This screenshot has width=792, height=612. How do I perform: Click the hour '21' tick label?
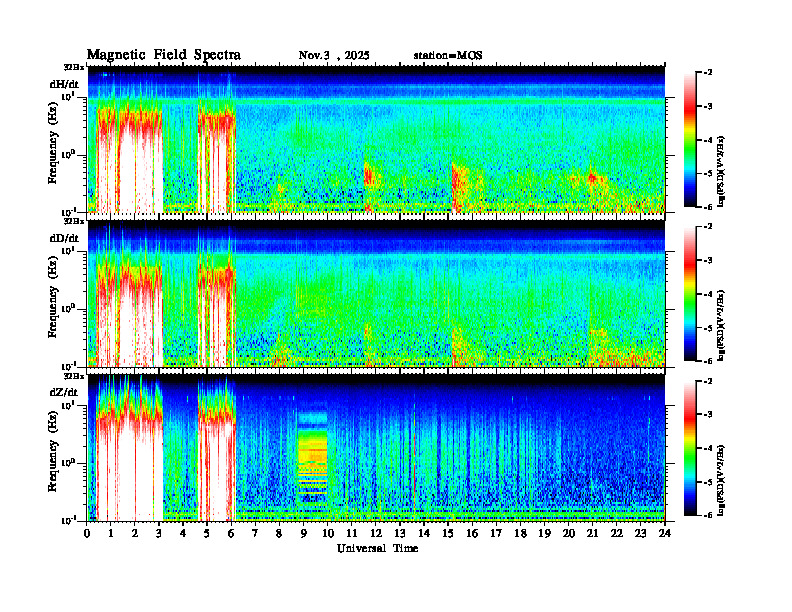click(592, 533)
